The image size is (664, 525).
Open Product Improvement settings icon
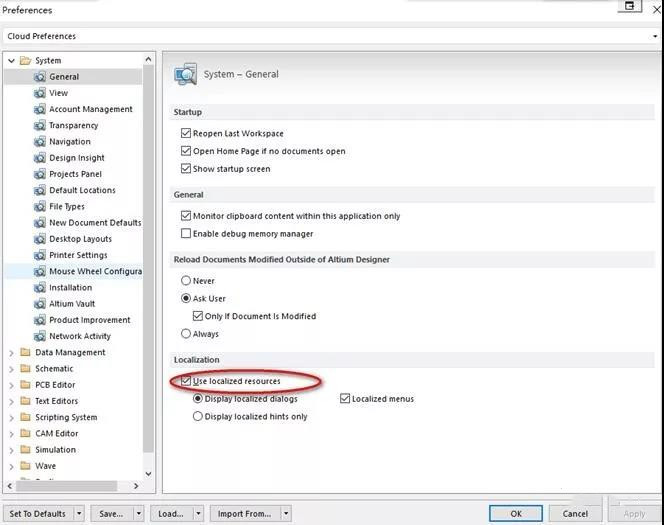click(39, 320)
